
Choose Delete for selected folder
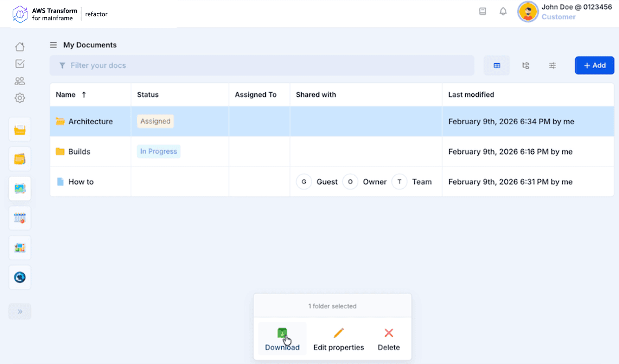tap(389, 339)
